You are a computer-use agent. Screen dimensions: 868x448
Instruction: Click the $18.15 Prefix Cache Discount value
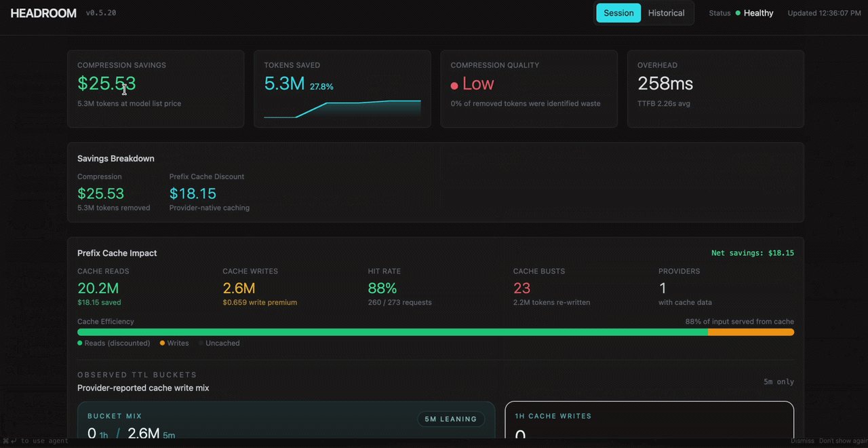193,193
